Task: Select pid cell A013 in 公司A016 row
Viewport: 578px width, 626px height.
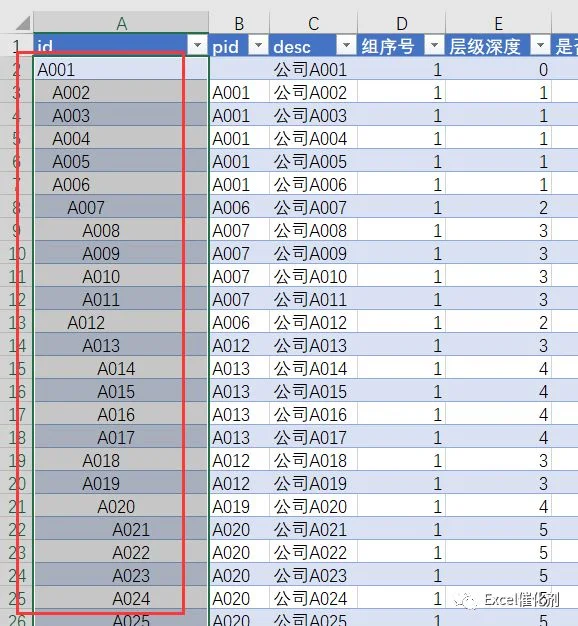Action: [x=239, y=415]
